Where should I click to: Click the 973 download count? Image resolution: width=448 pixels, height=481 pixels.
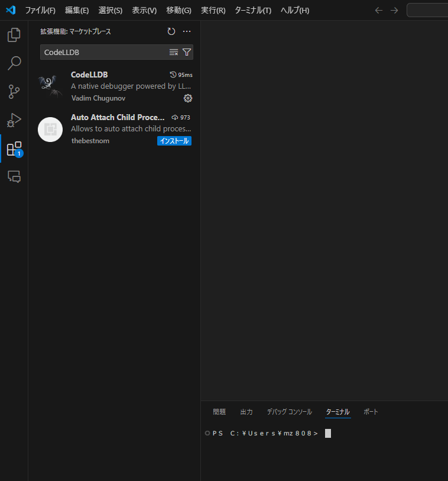coord(181,118)
